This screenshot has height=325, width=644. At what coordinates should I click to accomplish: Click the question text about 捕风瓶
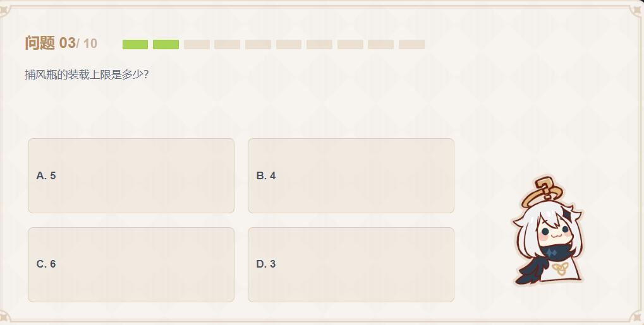pyautogui.click(x=87, y=74)
